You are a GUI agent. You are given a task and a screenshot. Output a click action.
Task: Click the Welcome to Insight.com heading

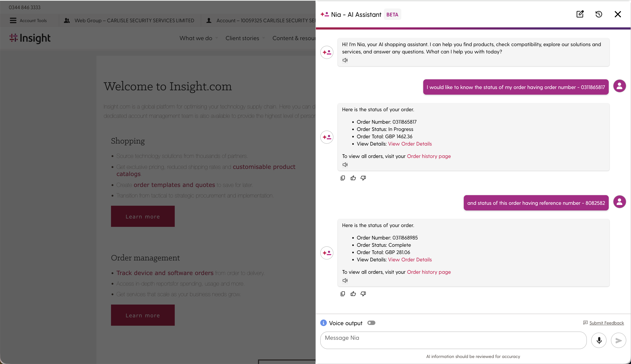[168, 86]
